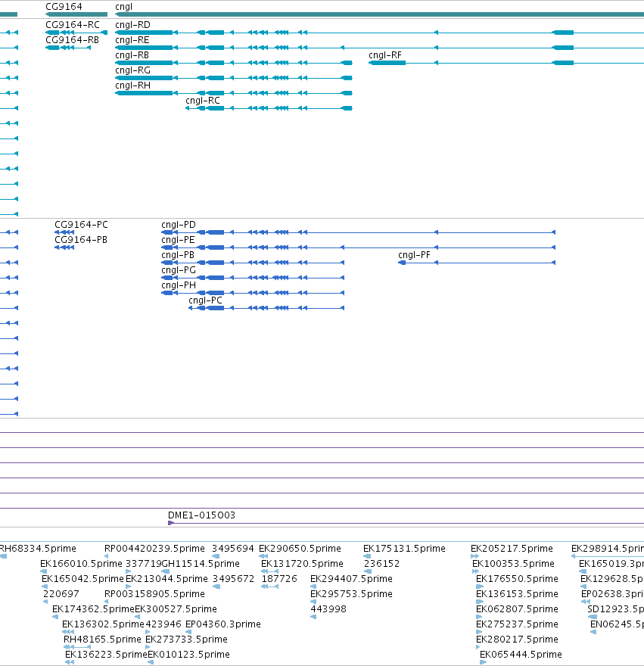Click the EK280217.5prime EST label
644x666 pixels.
517,640
